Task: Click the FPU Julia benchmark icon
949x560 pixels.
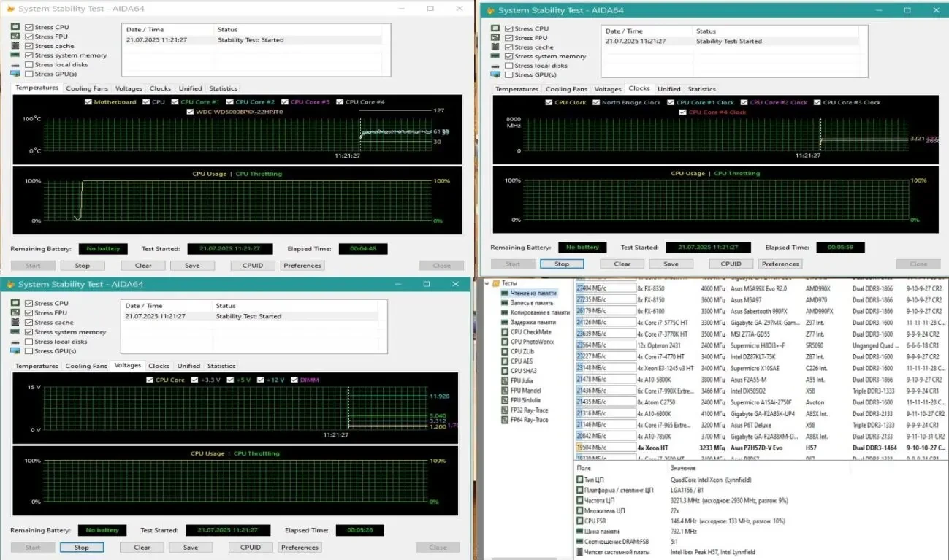Action: point(505,380)
